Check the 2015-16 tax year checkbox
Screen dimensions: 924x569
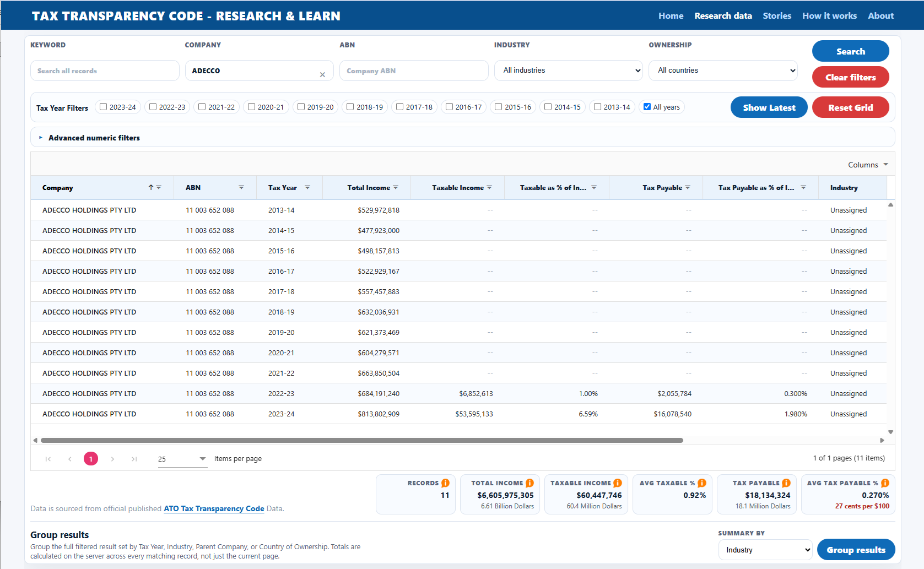point(498,107)
